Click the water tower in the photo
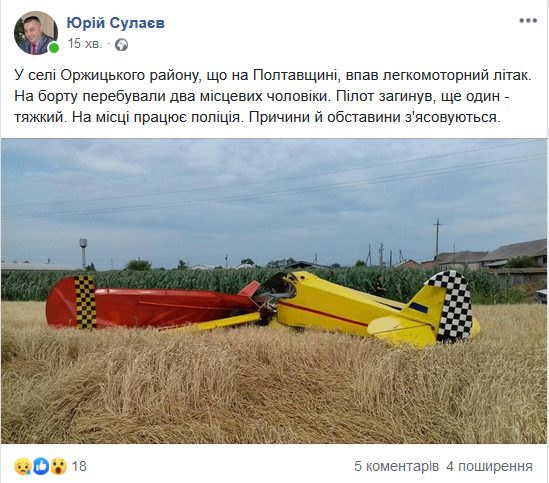The height and width of the screenshot is (483, 549). point(83,253)
